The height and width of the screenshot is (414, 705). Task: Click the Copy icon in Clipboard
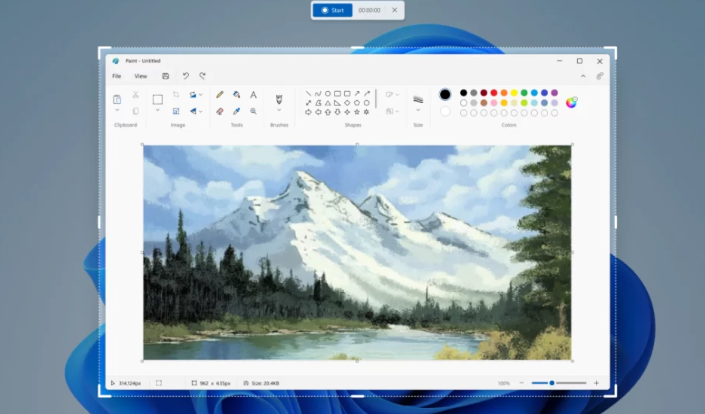point(135,111)
